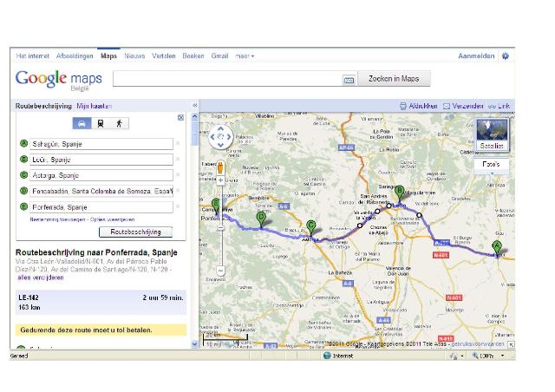This screenshot has height=392, width=555.
Task: Click the gebruiksvoorwaarden link on map
Action: tap(478, 343)
